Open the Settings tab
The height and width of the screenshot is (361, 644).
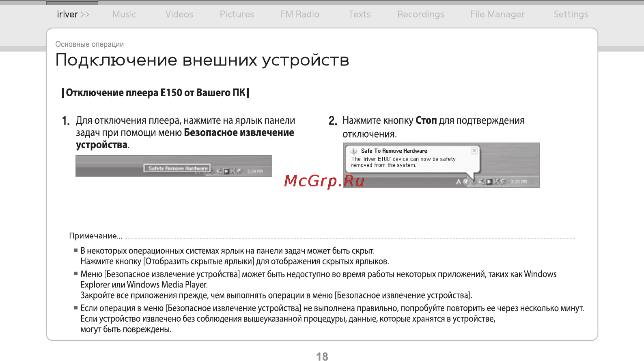coord(571,14)
